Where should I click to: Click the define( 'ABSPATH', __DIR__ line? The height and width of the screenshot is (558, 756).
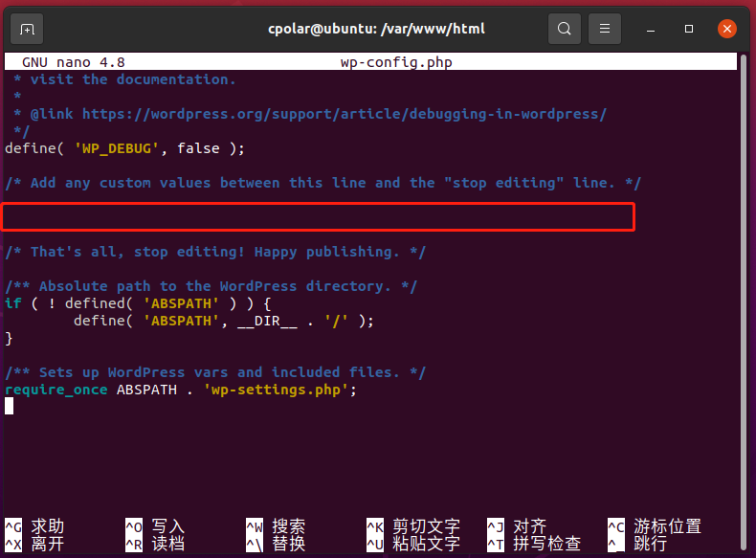pyautogui.click(x=224, y=322)
